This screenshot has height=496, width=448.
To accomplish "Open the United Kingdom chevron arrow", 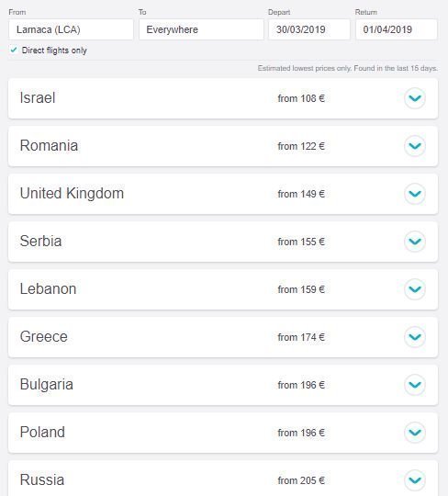I will coord(414,194).
